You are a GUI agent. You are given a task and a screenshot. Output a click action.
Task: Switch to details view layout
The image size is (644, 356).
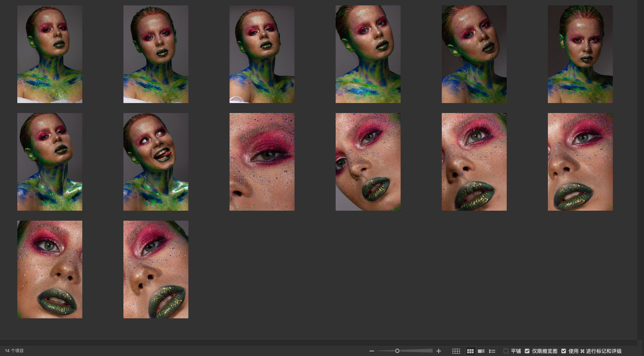[481, 351]
